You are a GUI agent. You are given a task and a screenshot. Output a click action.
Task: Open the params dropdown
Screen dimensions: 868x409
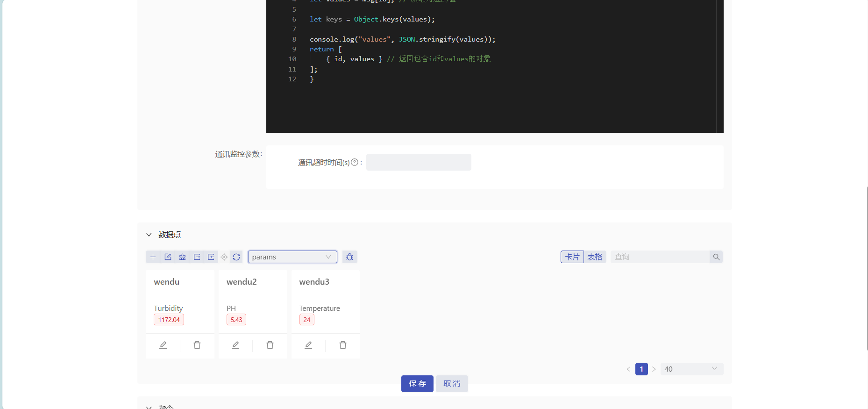click(x=292, y=257)
